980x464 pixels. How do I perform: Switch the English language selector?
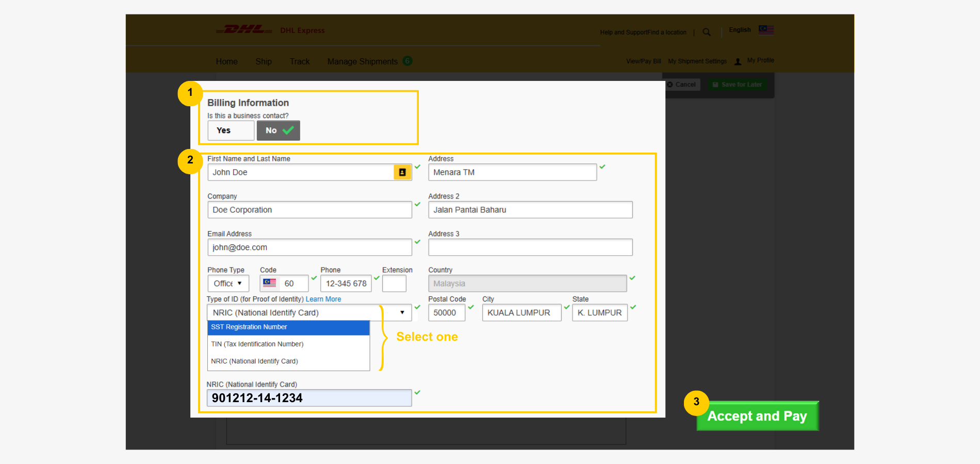740,30
